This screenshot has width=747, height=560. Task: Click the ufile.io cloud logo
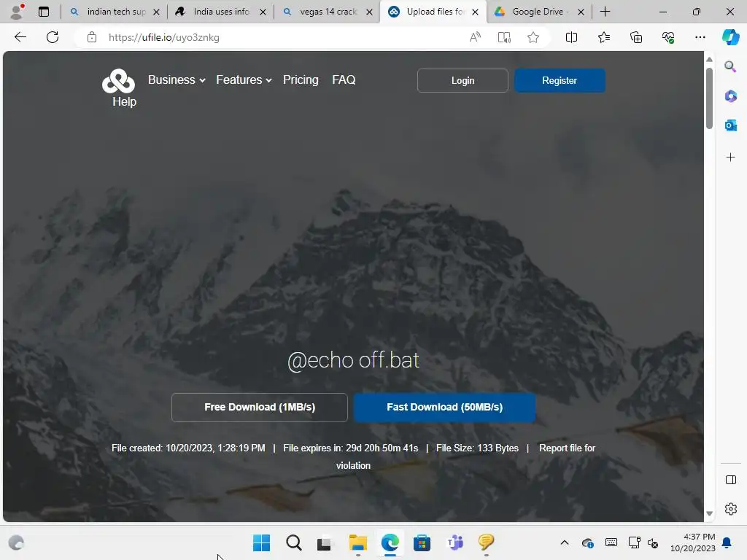click(119, 81)
